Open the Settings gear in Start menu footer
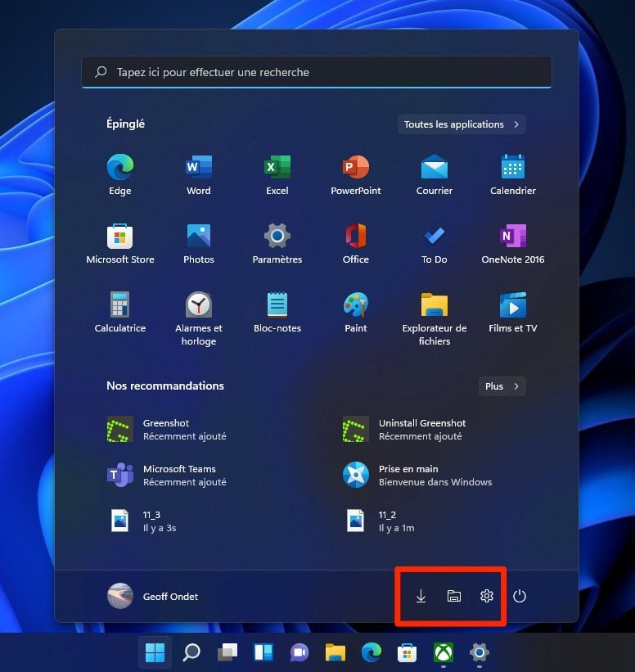635x672 pixels. pos(486,596)
